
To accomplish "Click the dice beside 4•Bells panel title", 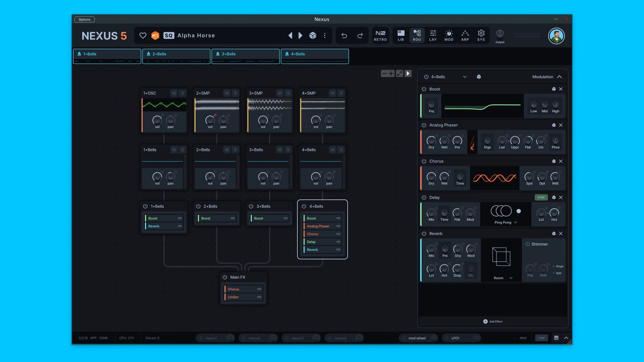I will [x=479, y=77].
